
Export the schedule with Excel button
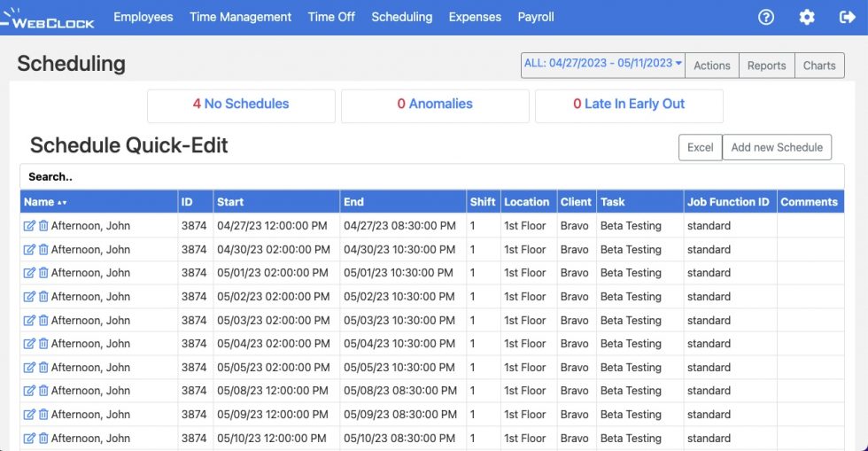(x=700, y=147)
